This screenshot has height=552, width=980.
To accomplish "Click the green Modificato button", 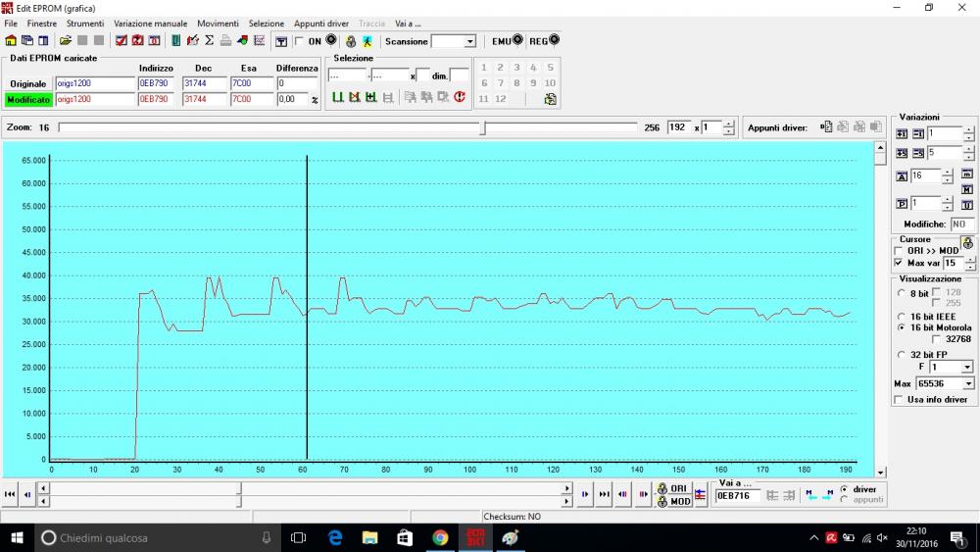I will coord(28,99).
